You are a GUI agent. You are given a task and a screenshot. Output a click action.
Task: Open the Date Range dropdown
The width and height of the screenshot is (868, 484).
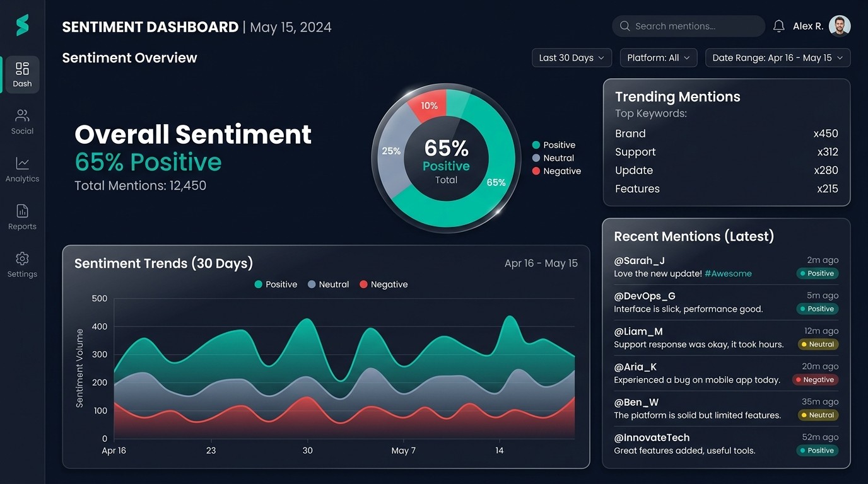click(777, 58)
